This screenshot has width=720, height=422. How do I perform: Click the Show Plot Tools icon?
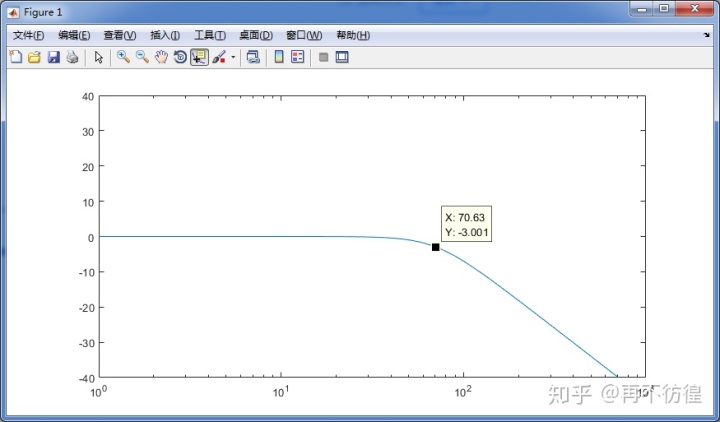342,57
